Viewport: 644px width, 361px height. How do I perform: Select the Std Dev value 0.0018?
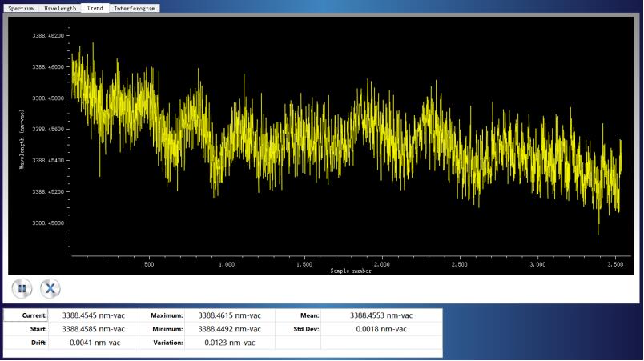(381, 329)
